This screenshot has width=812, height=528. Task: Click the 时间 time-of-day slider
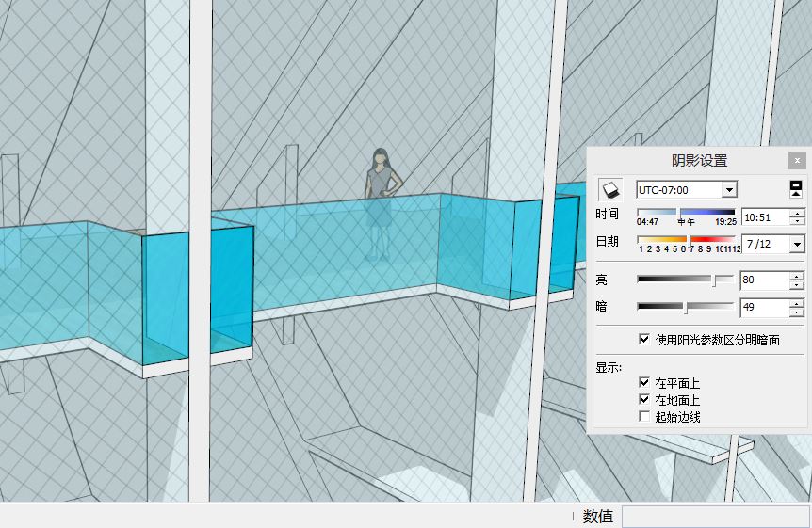coord(686,214)
